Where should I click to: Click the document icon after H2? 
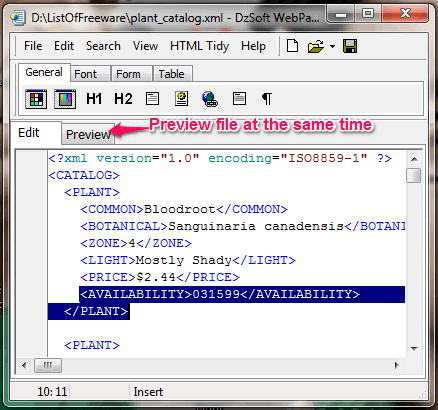(152, 99)
